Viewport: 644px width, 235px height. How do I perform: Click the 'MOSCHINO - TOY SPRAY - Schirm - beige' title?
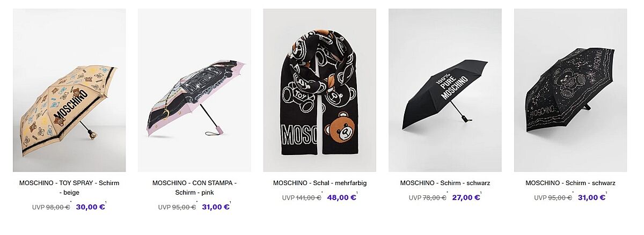69,187
